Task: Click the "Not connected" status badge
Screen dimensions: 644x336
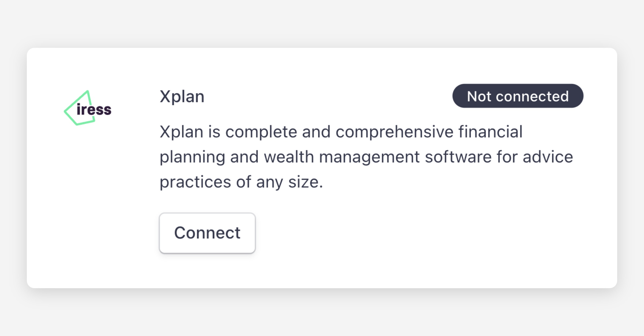Action: click(x=518, y=96)
